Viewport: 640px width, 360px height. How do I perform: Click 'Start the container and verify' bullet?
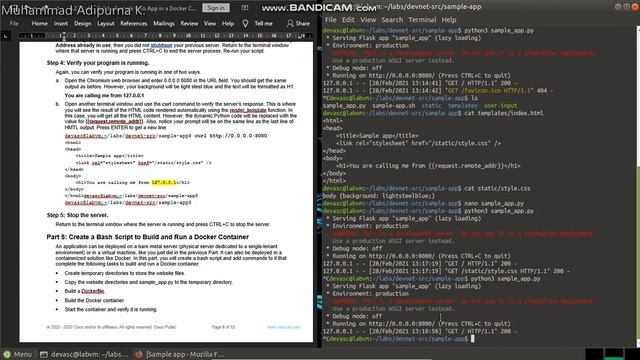pyautogui.click(x=111, y=309)
